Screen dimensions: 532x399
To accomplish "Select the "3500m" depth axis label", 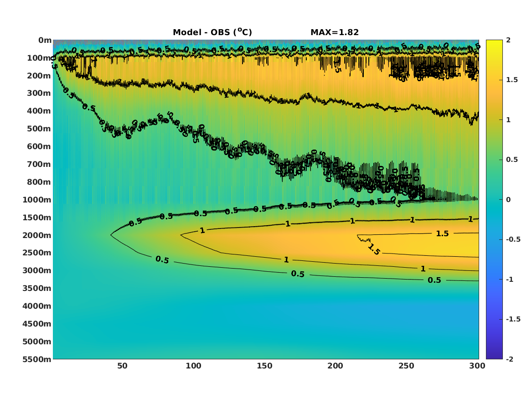I will (x=37, y=288).
